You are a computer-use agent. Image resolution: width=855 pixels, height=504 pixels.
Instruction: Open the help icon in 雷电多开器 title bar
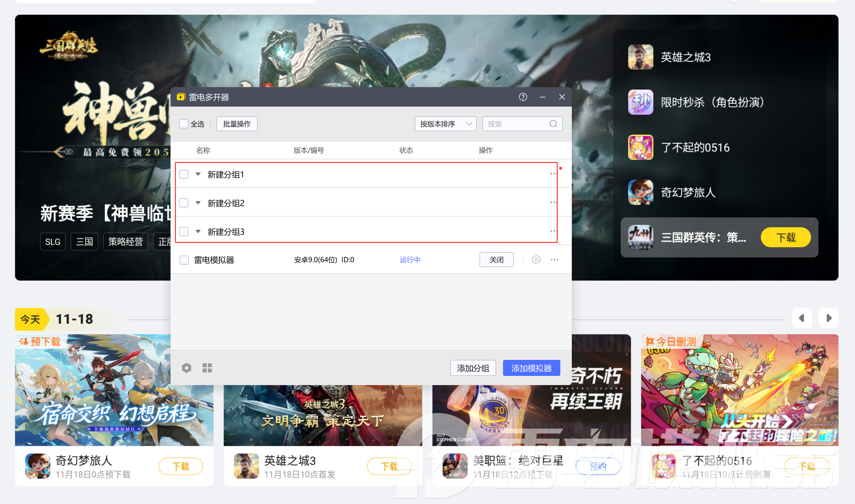523,97
